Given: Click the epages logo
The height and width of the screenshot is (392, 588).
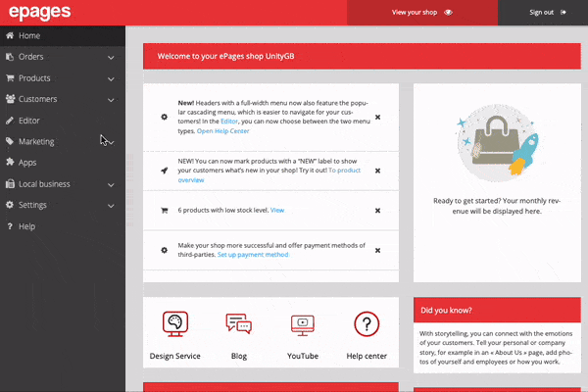Looking at the screenshot, I should click(39, 12).
